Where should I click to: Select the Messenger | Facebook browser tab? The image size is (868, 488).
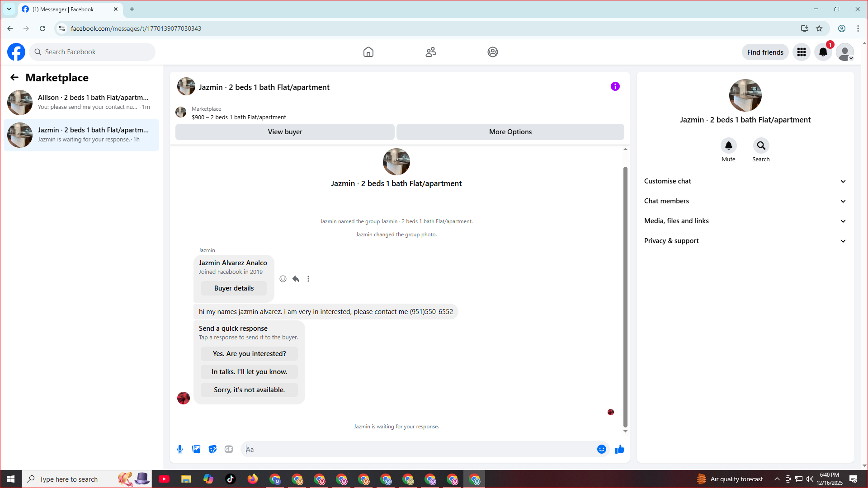pos(70,9)
